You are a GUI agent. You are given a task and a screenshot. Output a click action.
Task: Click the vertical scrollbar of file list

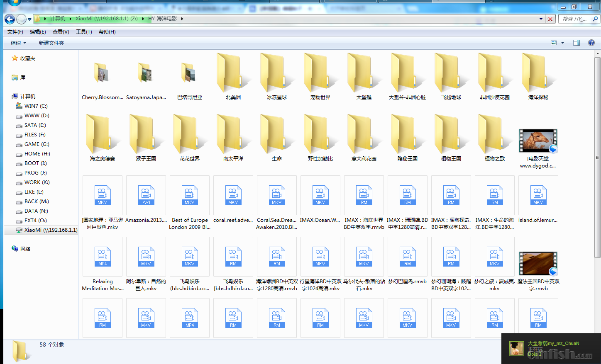coord(597,158)
